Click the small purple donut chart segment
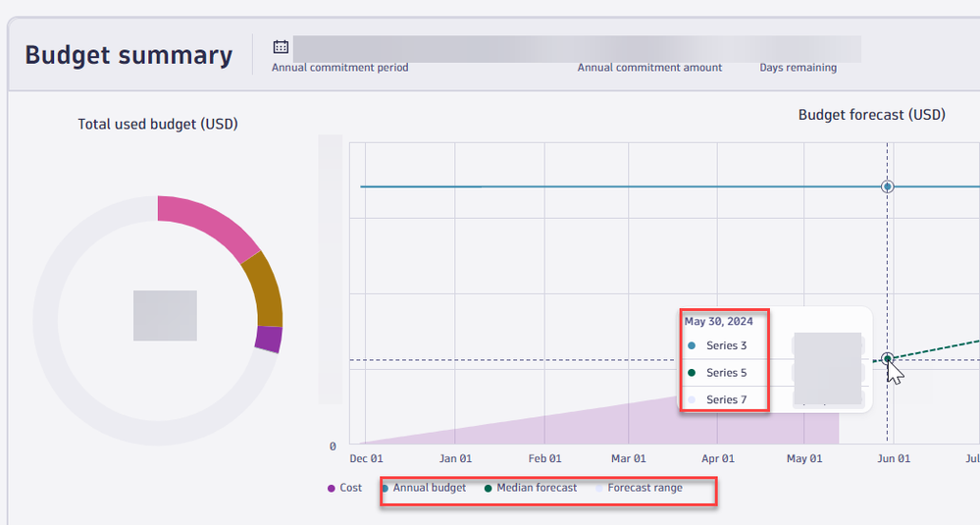The height and width of the screenshot is (525, 980). pyautogui.click(x=268, y=340)
